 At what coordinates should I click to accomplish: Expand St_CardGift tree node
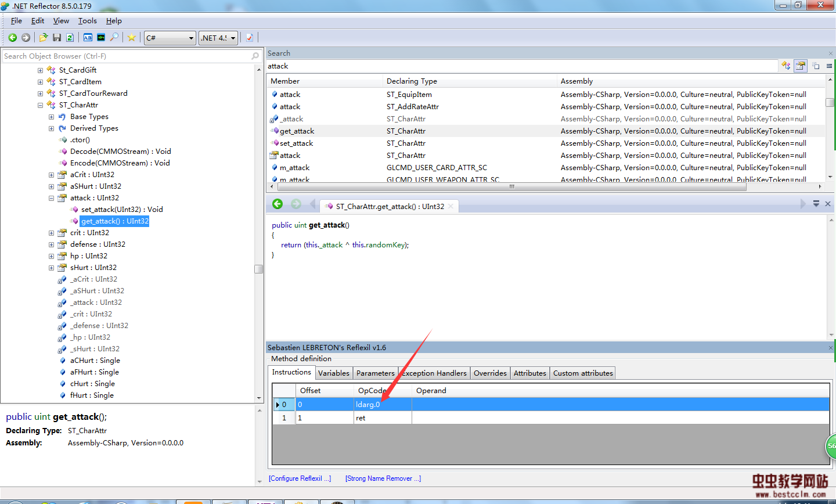(40, 70)
